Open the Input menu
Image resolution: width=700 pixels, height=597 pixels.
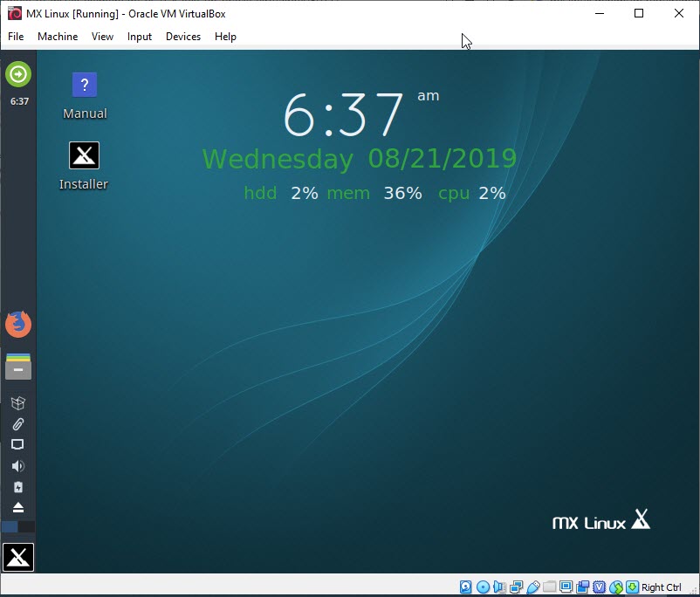coord(140,37)
